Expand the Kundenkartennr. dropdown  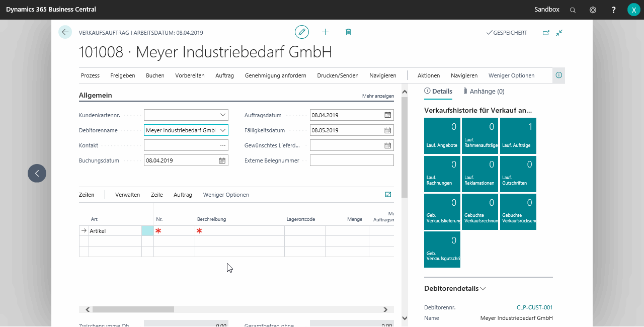click(223, 115)
